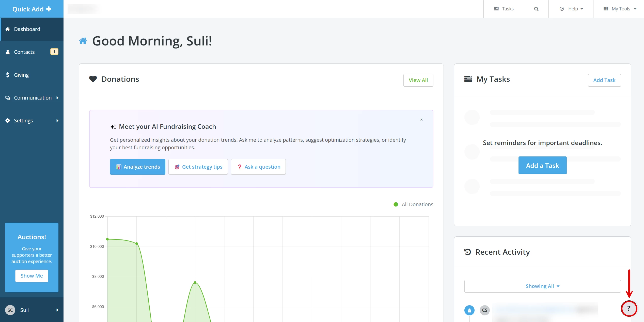
Task: Click the Giving dollar icon
Action: click(x=8, y=75)
